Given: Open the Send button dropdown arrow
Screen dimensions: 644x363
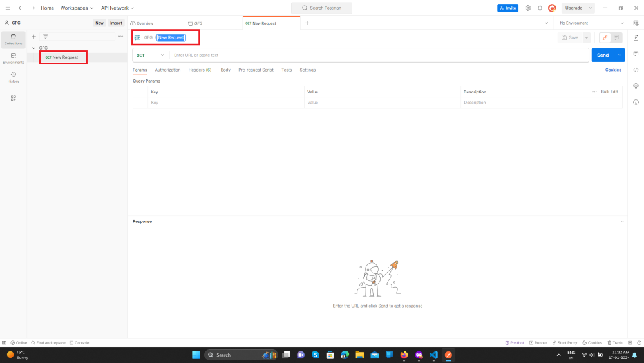Looking at the screenshot, I should [620, 55].
